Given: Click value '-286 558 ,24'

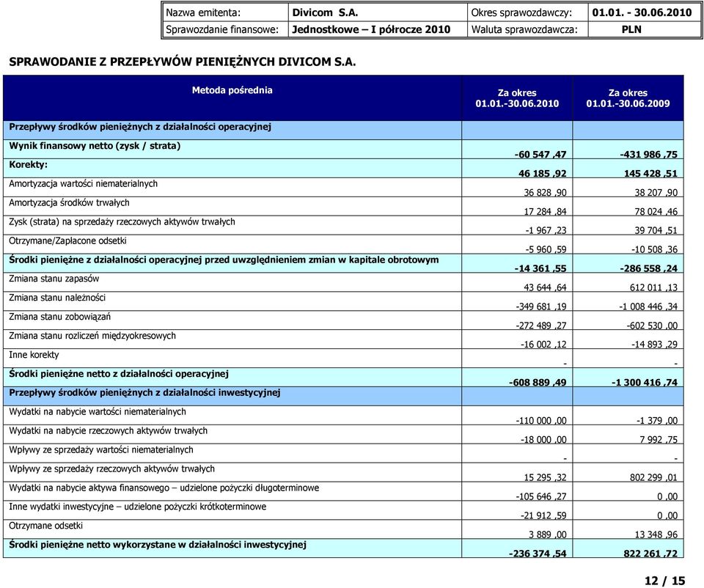Looking at the screenshot, I should click(x=648, y=268).
